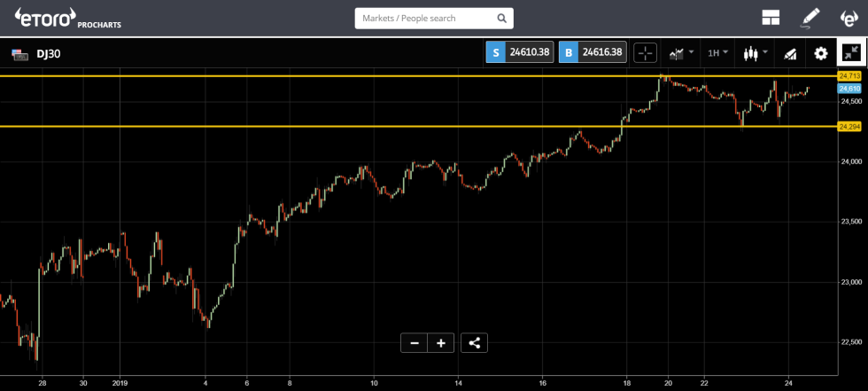Click the eToro bull logo icon
Viewport: 868px width, 391px height.
tap(848, 18)
